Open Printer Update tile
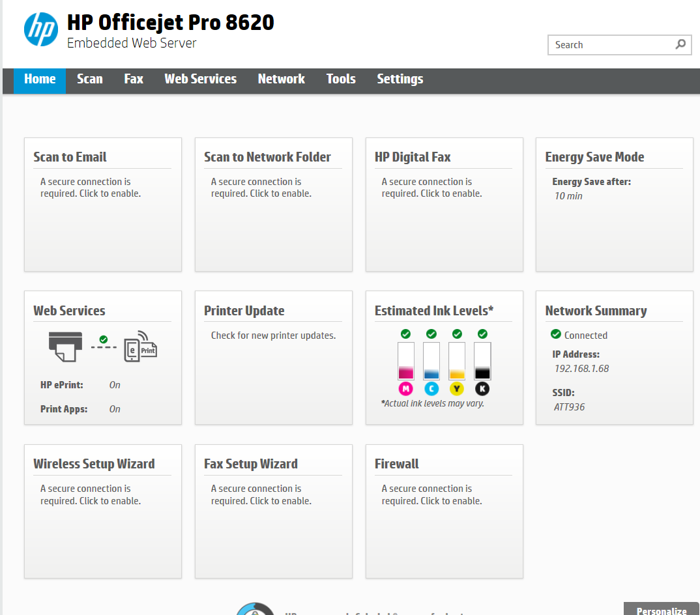This screenshot has width=700, height=615. click(273, 358)
